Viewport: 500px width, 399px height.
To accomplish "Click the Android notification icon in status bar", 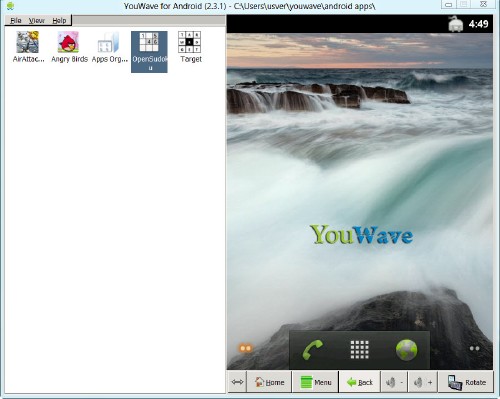I will click(455, 24).
